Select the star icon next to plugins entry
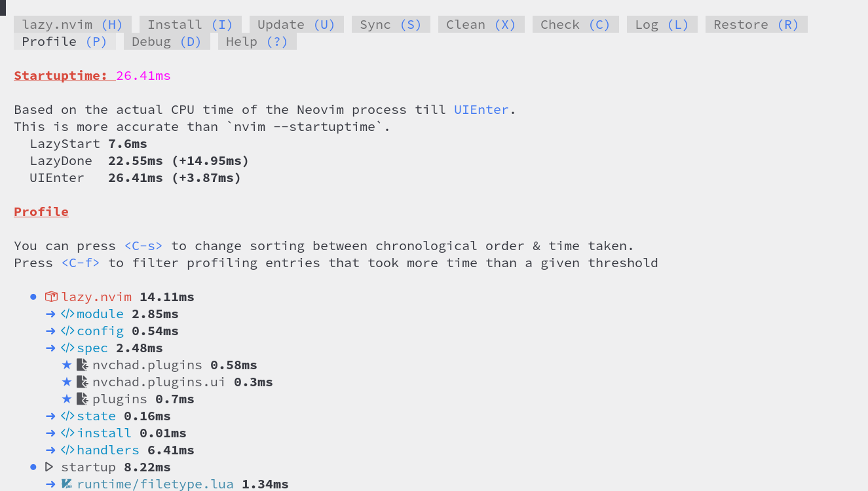The width and height of the screenshot is (868, 491). click(x=67, y=399)
